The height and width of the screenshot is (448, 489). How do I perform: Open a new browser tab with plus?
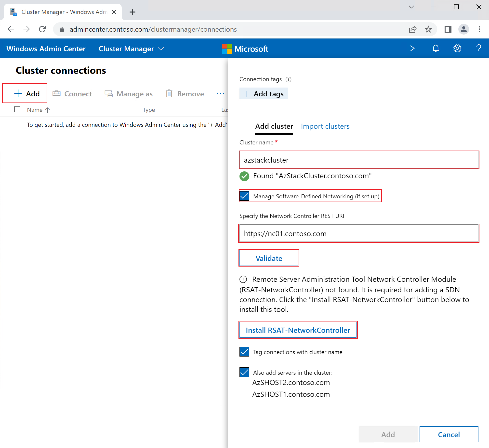[132, 12]
